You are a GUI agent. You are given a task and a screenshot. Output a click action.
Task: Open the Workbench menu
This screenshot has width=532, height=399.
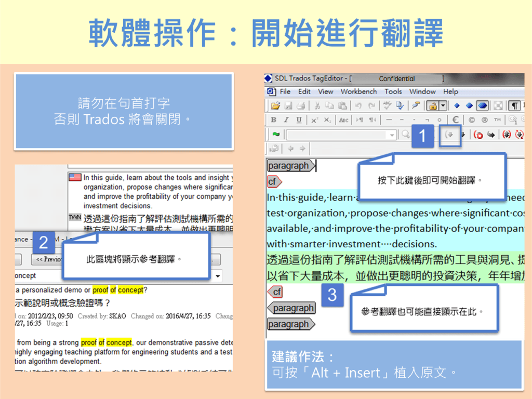pos(358,91)
